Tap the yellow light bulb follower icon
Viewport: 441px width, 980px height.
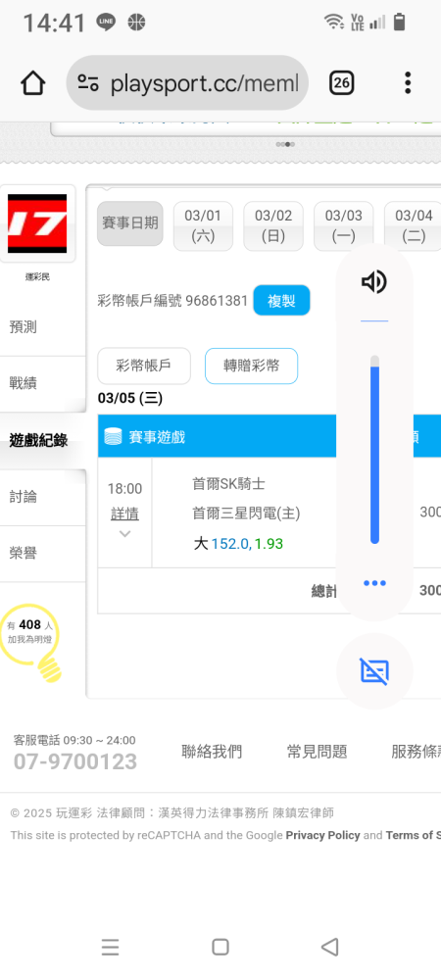[30, 642]
